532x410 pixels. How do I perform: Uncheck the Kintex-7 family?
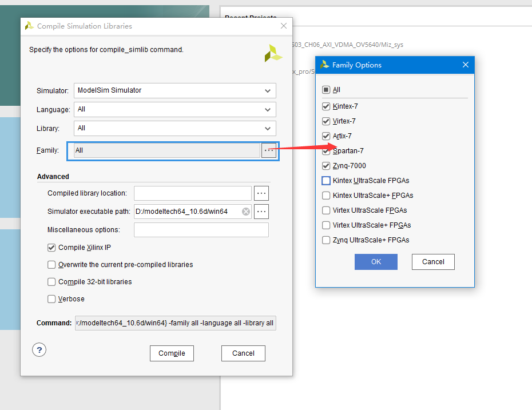click(326, 106)
